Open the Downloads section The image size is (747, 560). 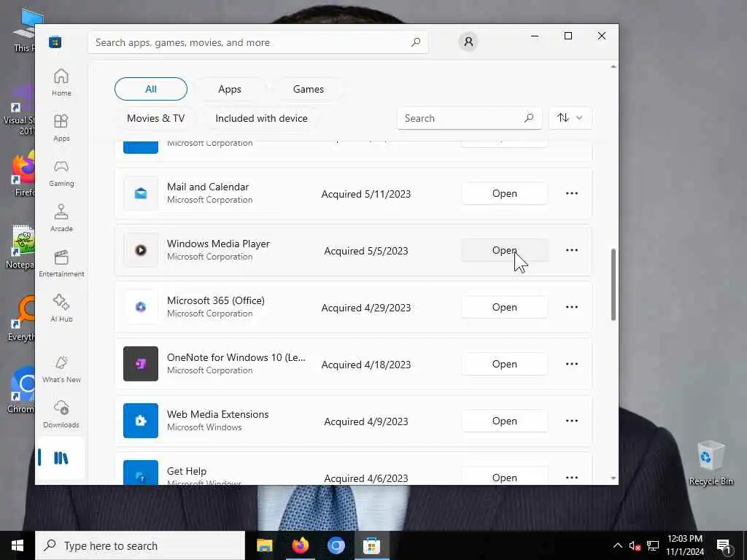click(61, 414)
